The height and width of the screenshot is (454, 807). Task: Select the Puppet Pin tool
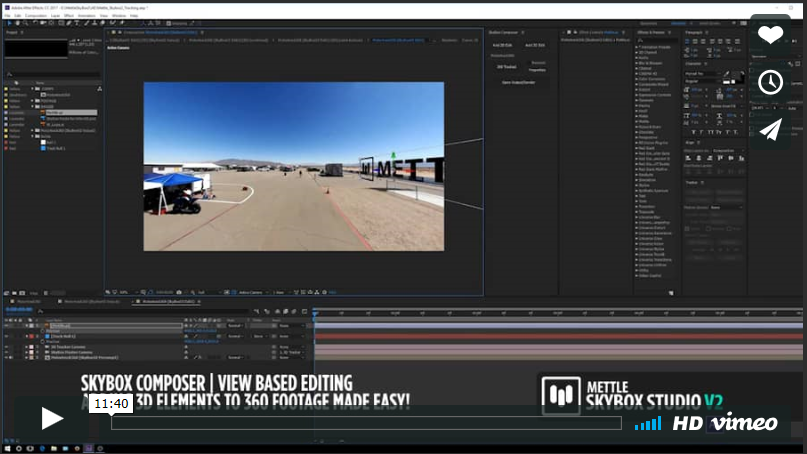[122, 23]
